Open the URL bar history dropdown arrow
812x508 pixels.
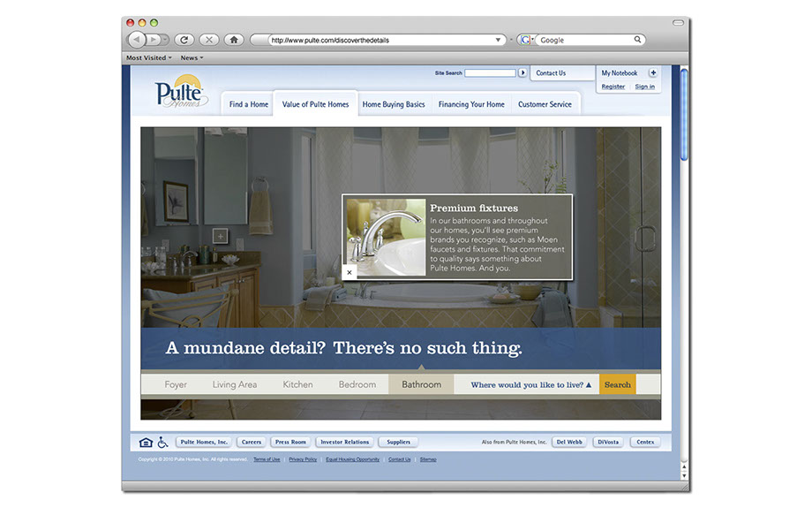pyautogui.click(x=498, y=40)
